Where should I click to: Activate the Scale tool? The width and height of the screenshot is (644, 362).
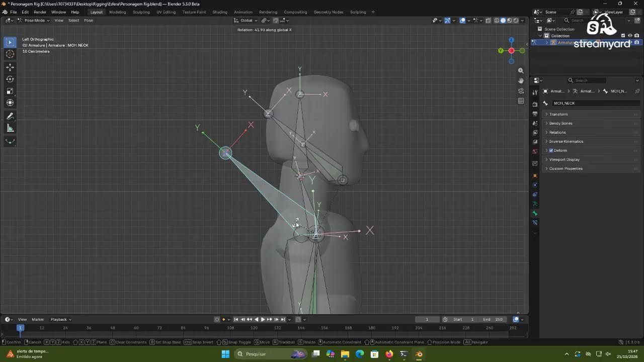pyautogui.click(x=10, y=91)
